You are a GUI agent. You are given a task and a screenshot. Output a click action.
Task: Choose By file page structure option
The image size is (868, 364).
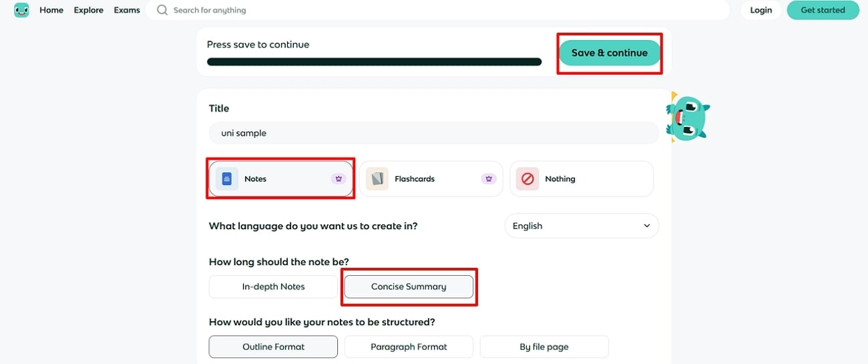pos(544,347)
